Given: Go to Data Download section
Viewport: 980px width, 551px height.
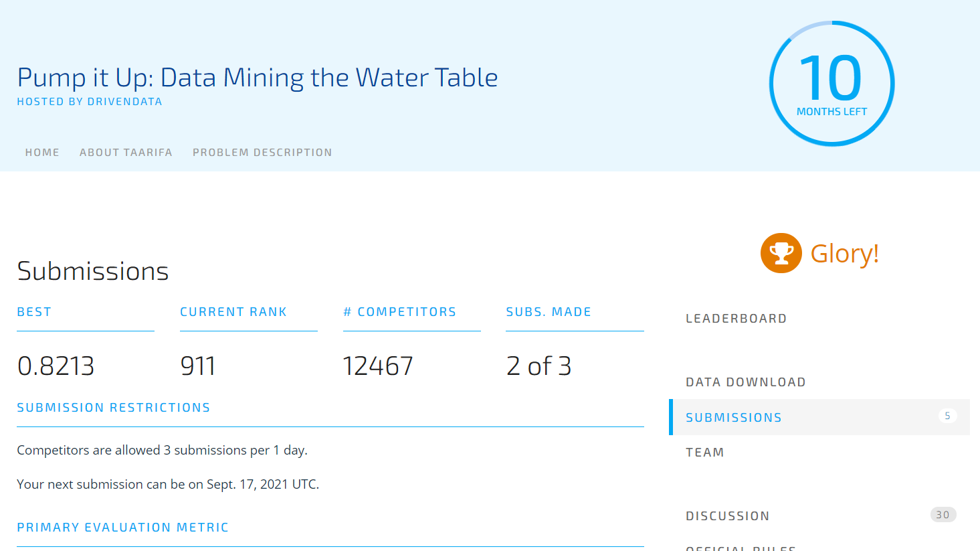Looking at the screenshot, I should tap(745, 382).
